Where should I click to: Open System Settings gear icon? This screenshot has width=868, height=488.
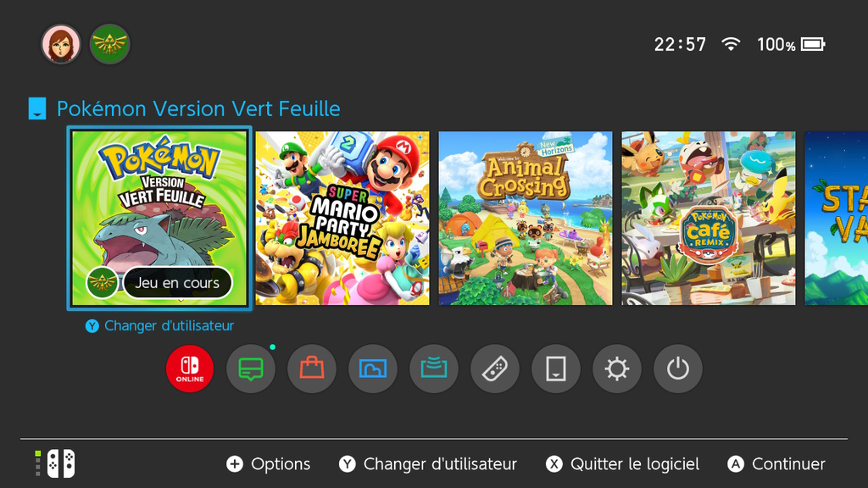pyautogui.click(x=617, y=369)
